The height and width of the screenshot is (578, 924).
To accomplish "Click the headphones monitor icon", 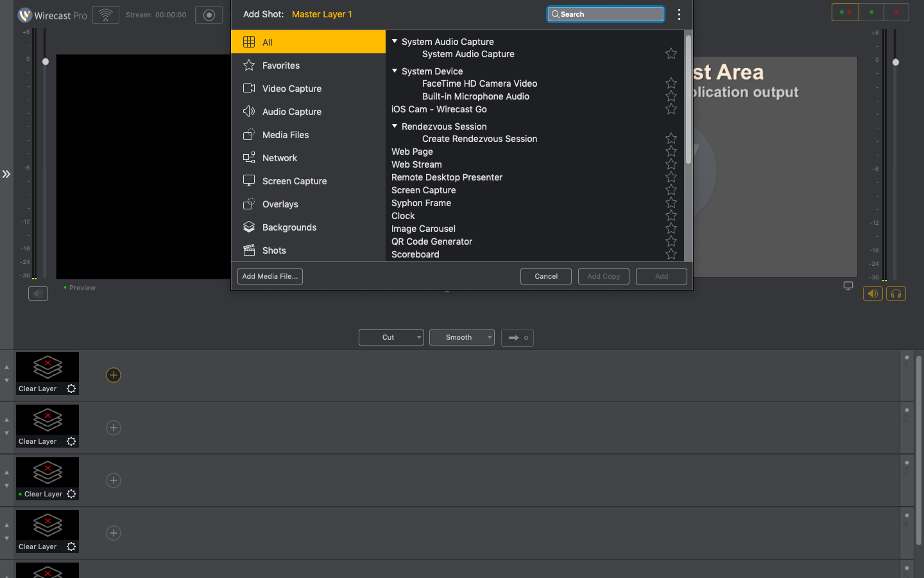I will tap(896, 293).
